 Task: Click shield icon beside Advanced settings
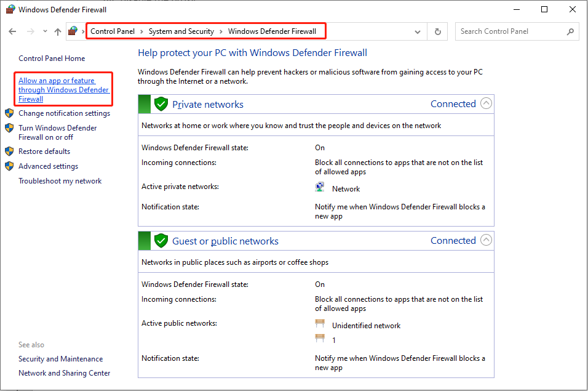(x=9, y=166)
